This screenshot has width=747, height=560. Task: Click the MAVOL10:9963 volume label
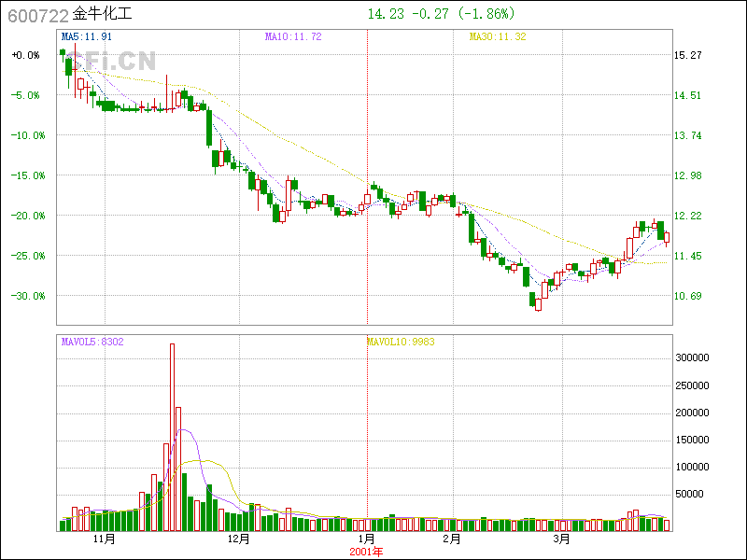click(400, 342)
